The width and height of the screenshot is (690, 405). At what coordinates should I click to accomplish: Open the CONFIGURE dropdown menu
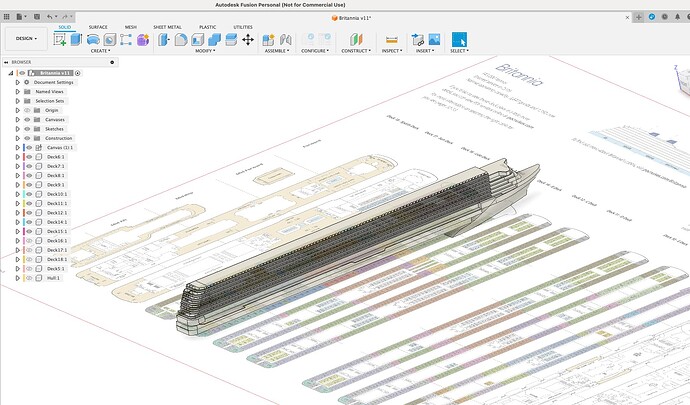pos(315,51)
